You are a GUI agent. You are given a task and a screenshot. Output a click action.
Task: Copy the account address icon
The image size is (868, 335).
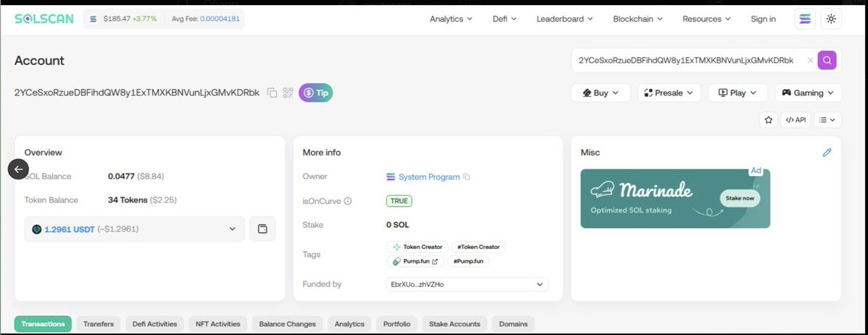click(x=272, y=93)
